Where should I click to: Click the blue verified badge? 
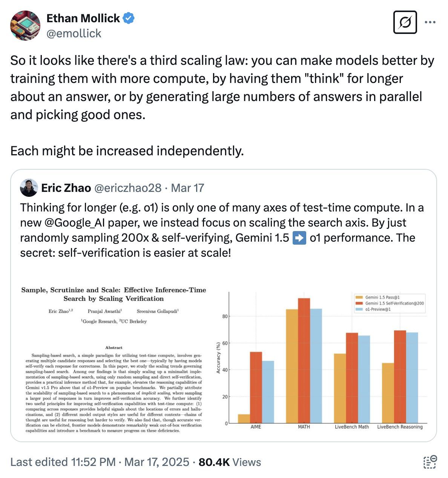pos(129,18)
